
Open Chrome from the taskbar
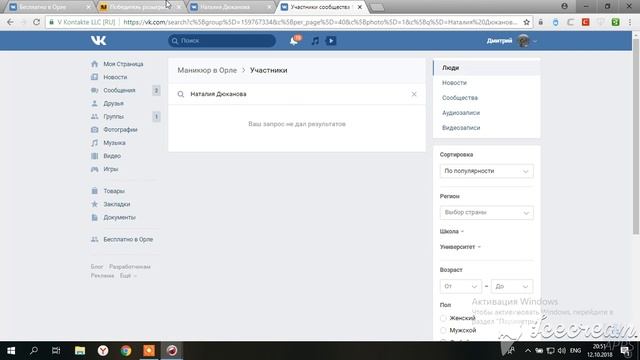(x=126, y=351)
